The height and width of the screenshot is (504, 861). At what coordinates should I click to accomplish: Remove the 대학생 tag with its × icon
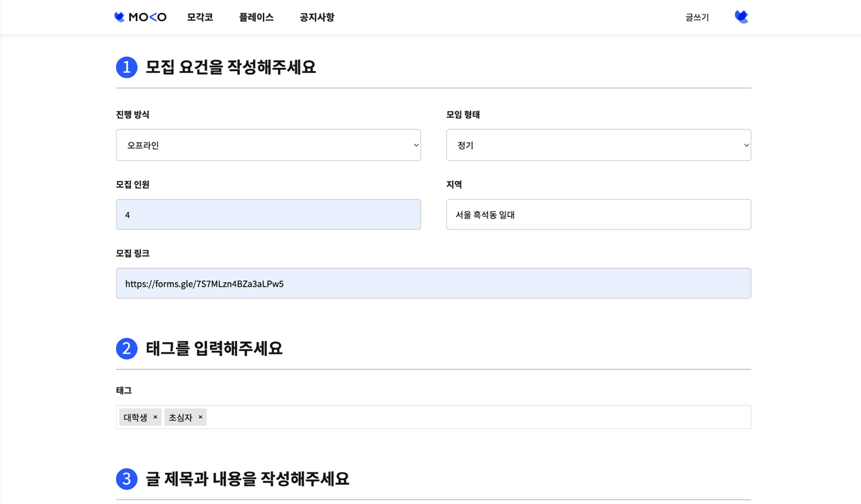(x=155, y=417)
